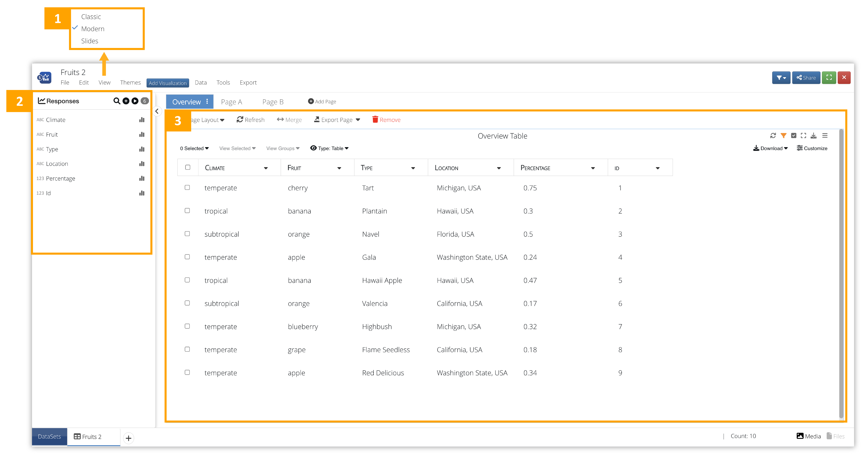Check the Gala apple row checkbox
Image resolution: width=868 pixels, height=472 pixels.
click(x=187, y=257)
